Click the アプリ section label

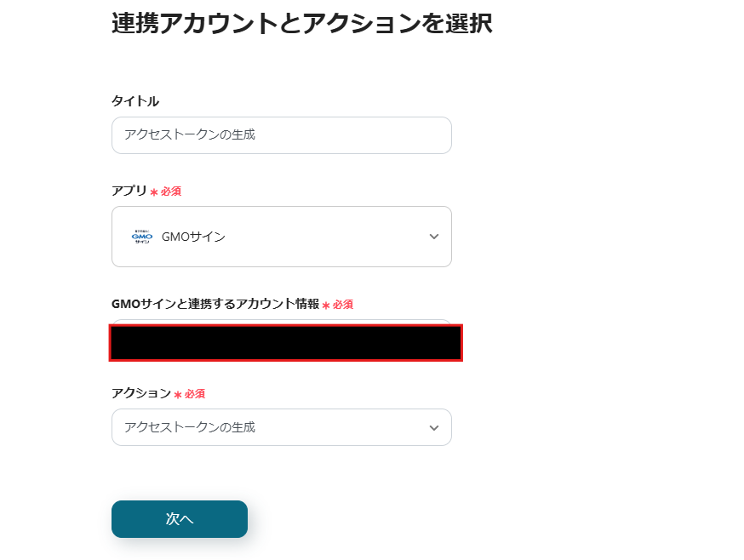pos(128,191)
